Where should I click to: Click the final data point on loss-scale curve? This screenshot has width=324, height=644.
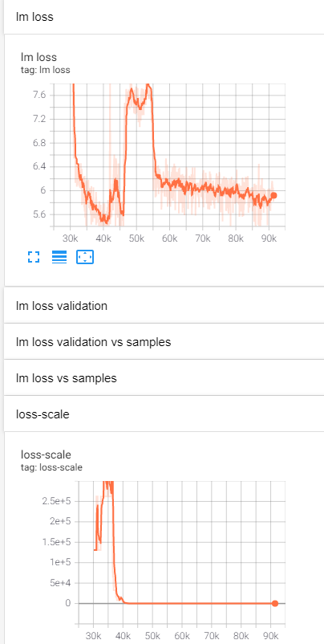275,603
